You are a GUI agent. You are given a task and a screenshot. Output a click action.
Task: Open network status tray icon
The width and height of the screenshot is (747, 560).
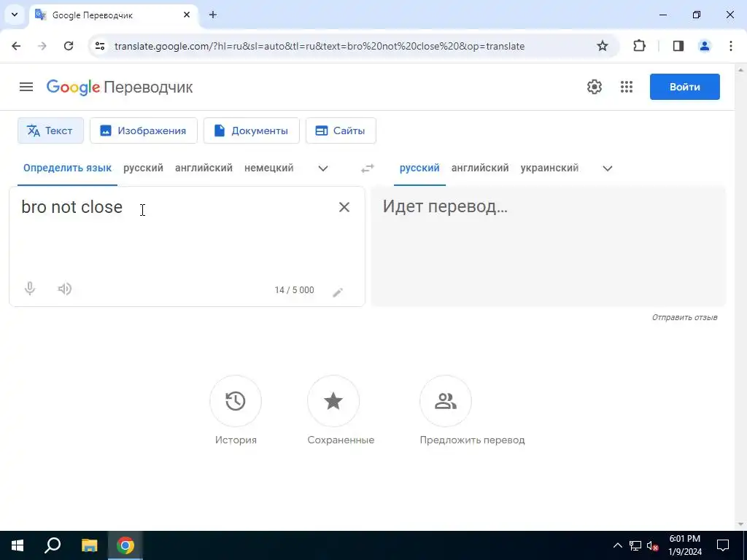635,545
